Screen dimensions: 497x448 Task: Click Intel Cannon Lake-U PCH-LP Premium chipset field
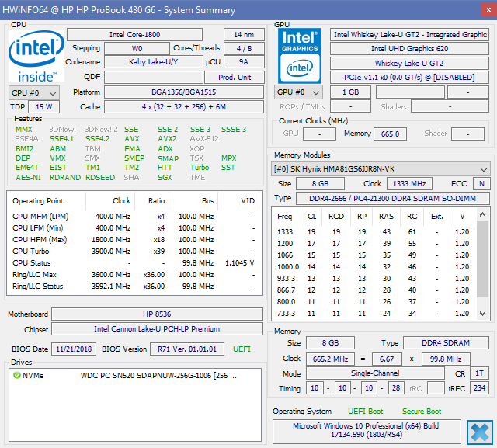(157, 329)
